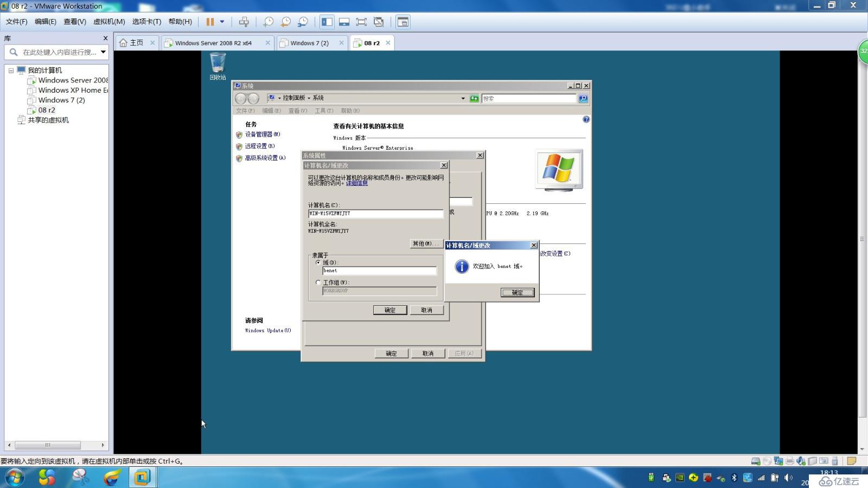Screen dimensions: 868x488
Task: Open the 虚拟机(M) menu
Action: click(109, 22)
